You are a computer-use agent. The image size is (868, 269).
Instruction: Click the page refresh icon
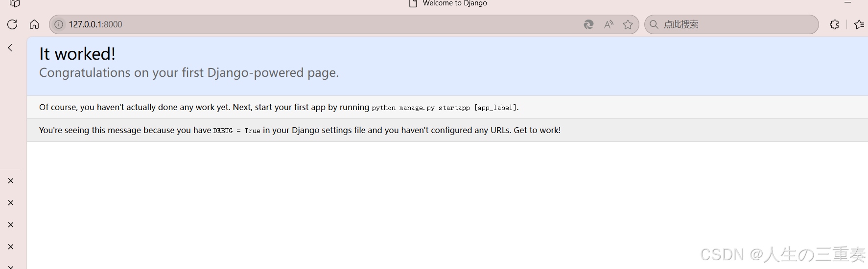(x=12, y=24)
